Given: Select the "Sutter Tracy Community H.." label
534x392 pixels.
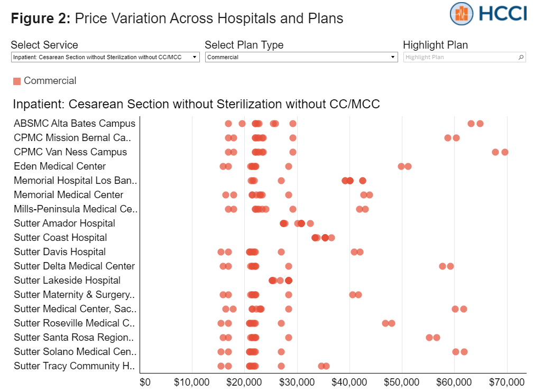Looking at the screenshot, I should (x=75, y=366).
